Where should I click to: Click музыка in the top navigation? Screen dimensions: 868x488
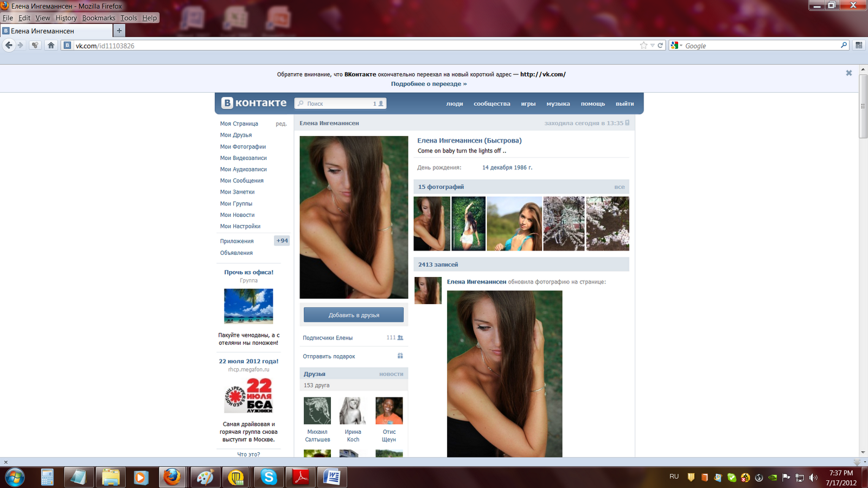(558, 104)
